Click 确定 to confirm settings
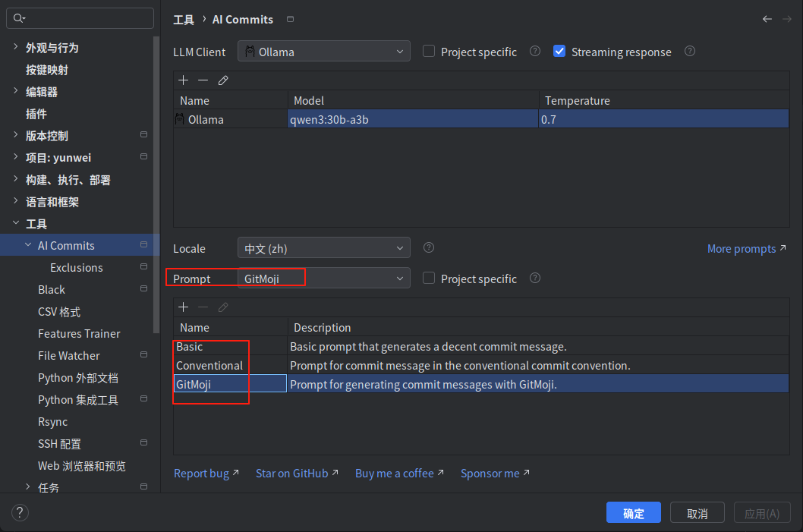Image resolution: width=803 pixels, height=532 pixels. [x=634, y=513]
